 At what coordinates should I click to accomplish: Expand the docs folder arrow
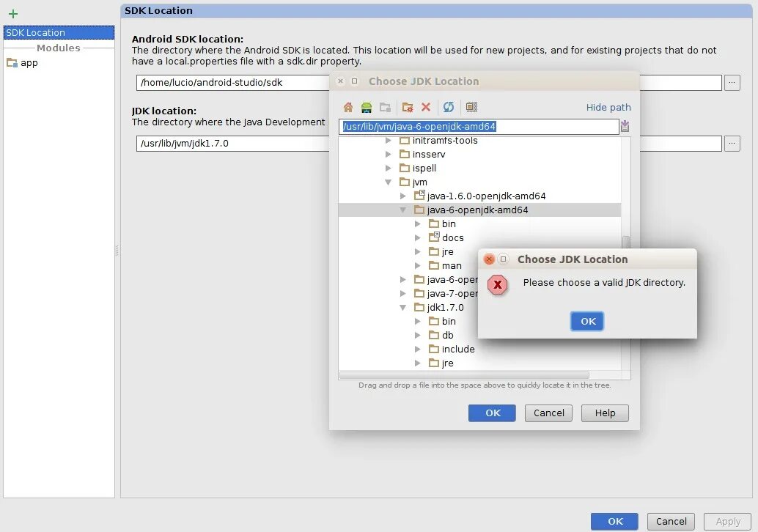coord(418,237)
